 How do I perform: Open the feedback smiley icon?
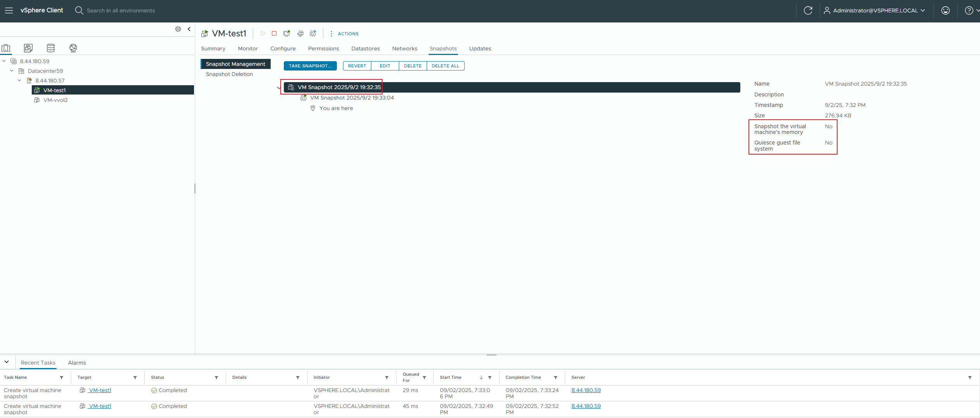pos(946,10)
